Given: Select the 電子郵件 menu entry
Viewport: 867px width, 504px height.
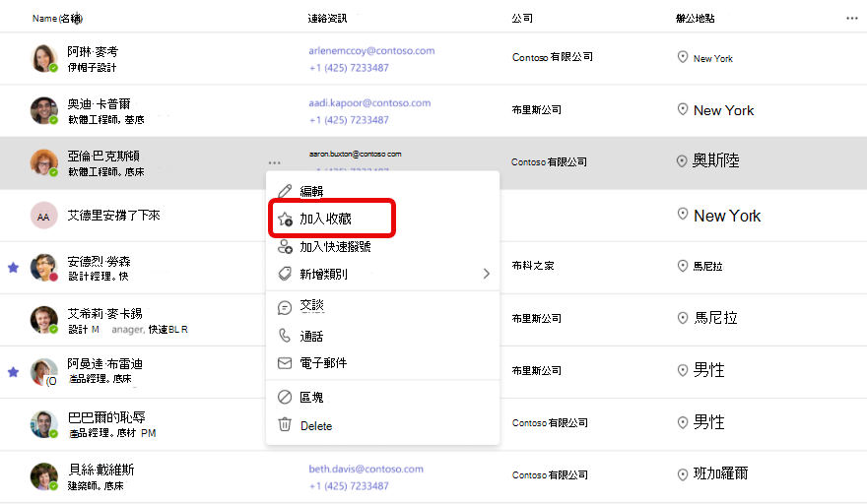Looking at the screenshot, I should (x=382, y=363).
